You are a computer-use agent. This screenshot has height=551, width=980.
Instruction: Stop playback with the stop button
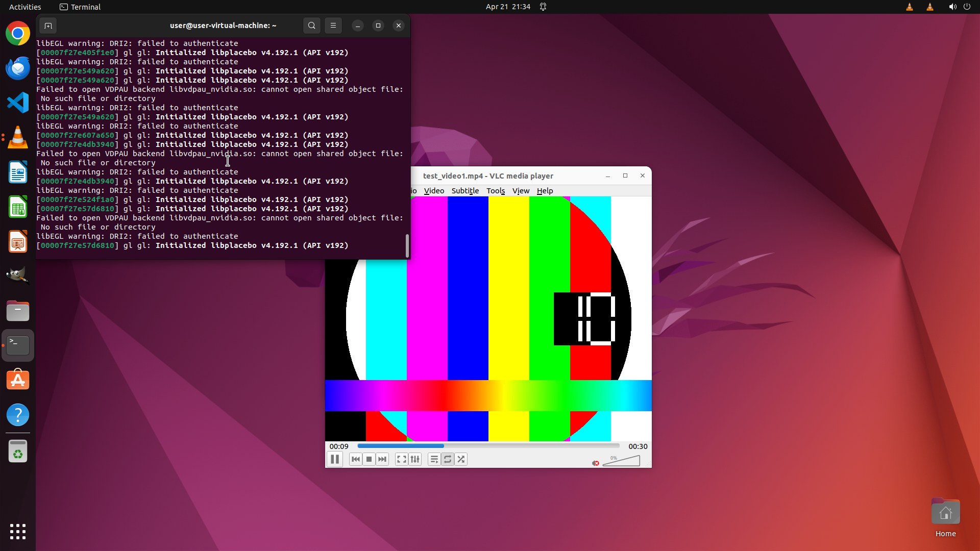point(369,459)
